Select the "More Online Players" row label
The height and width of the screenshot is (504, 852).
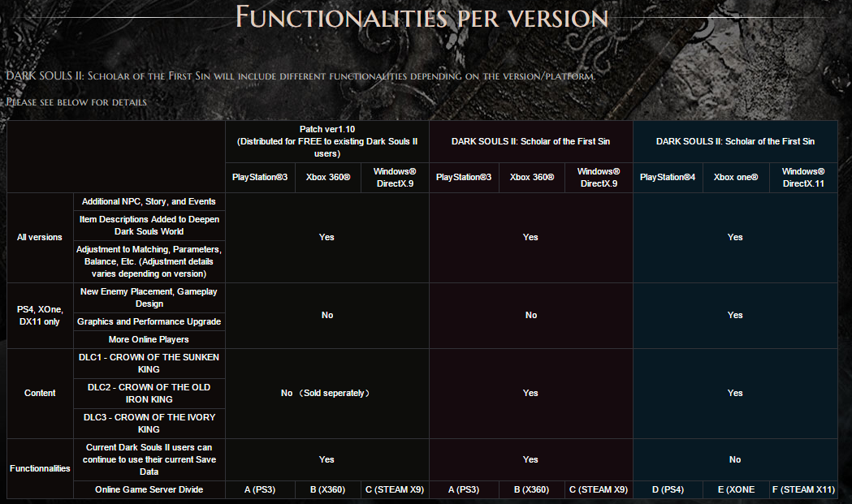(149, 339)
